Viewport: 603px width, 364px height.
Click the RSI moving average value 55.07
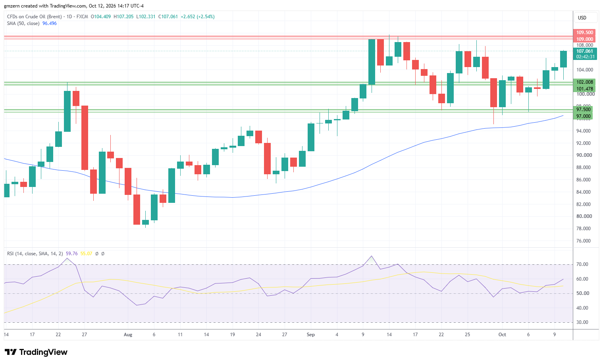(86, 254)
